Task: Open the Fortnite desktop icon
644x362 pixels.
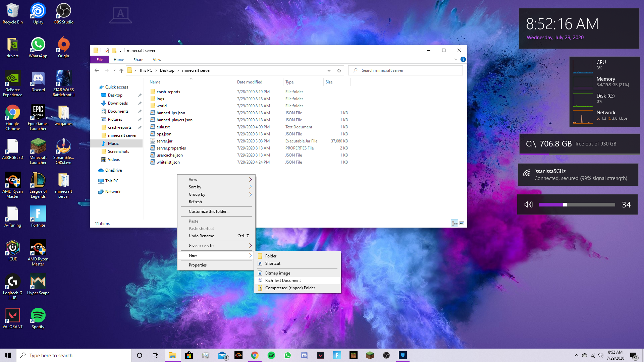Action: tap(38, 217)
